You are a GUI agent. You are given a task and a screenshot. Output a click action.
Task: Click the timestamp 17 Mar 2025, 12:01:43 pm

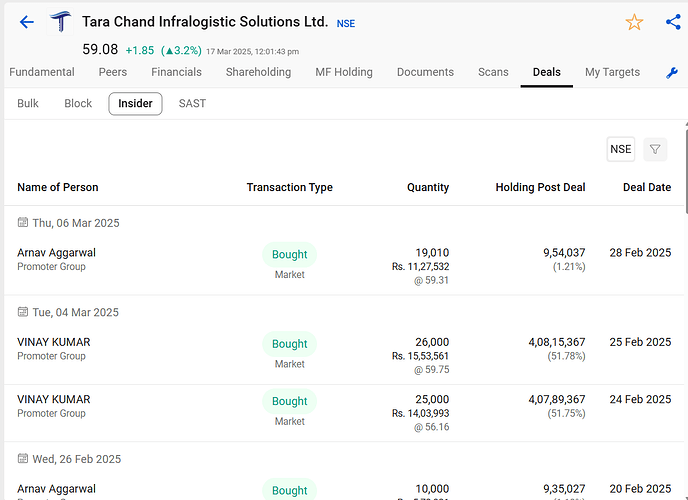coord(252,52)
